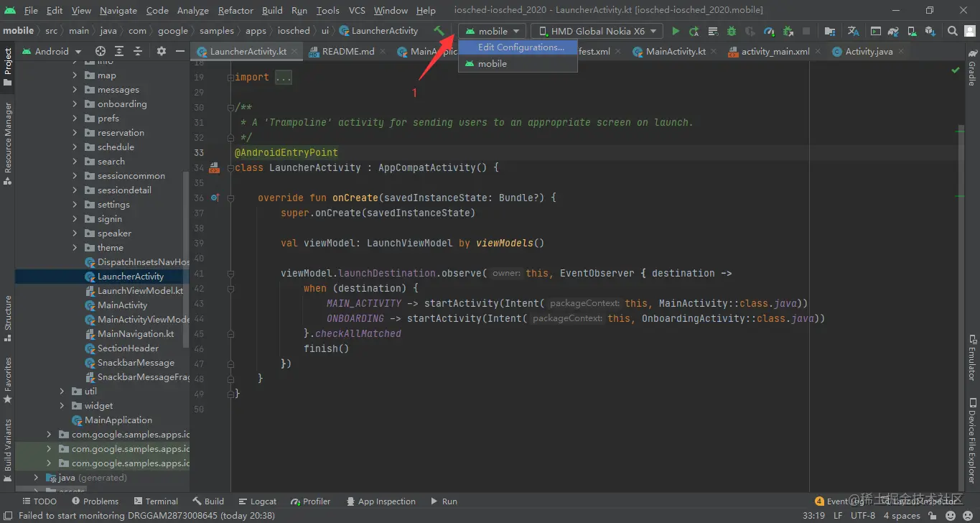Viewport: 980px width, 523px height.
Task: Expand the java (generated) folder chevron
Action: (x=36, y=478)
